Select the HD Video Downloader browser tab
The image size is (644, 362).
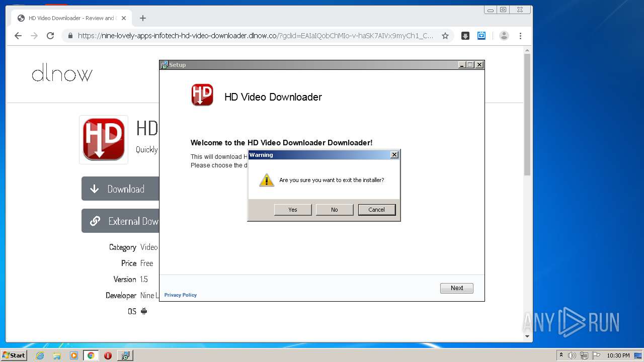click(72, 18)
